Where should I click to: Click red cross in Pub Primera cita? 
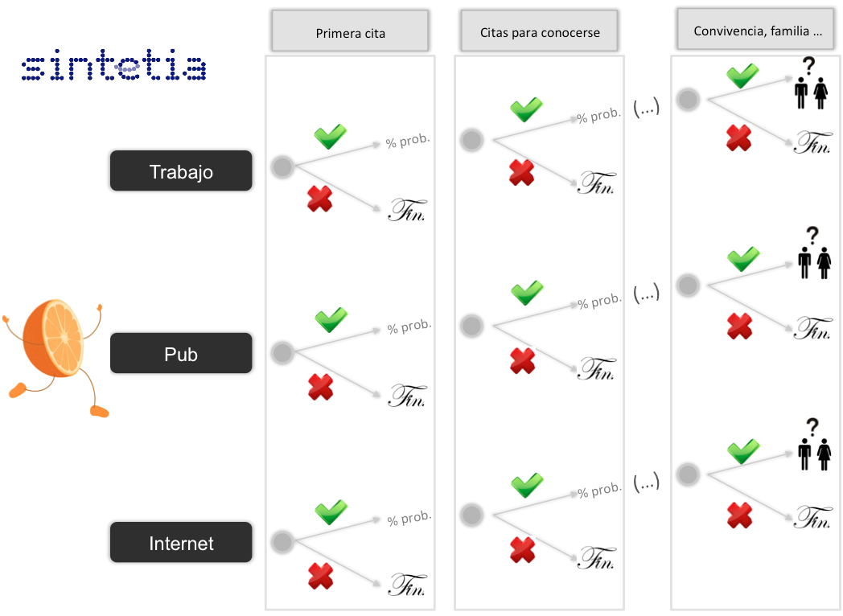pos(320,387)
